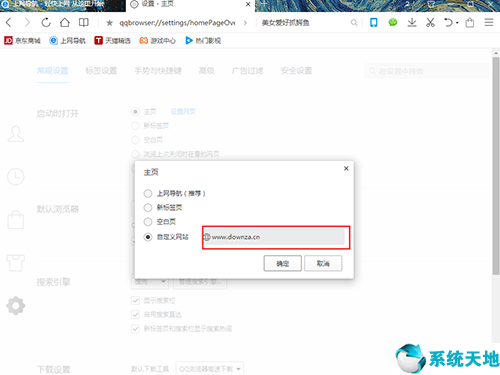The height and width of the screenshot is (375, 500).
Task: Open the shopping bag sidebar icon
Action: click(16, 220)
